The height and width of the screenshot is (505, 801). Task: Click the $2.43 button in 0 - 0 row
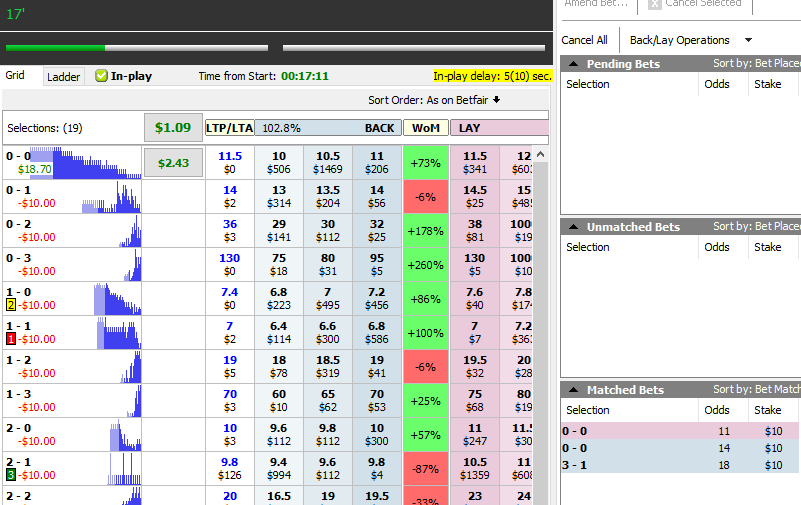coord(173,163)
